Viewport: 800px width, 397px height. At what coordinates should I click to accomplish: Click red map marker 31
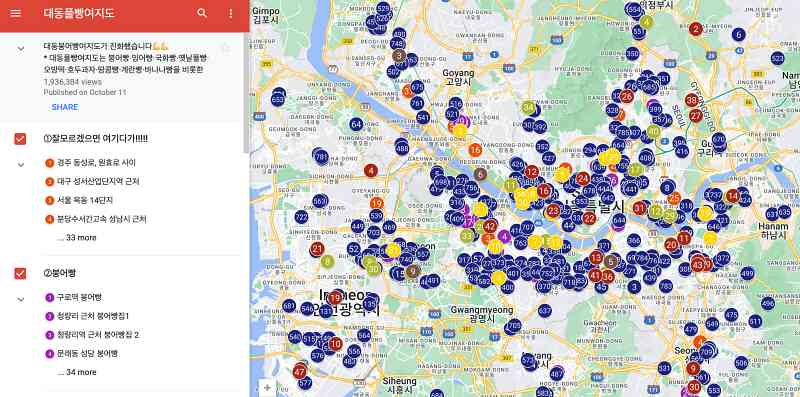[639, 208]
